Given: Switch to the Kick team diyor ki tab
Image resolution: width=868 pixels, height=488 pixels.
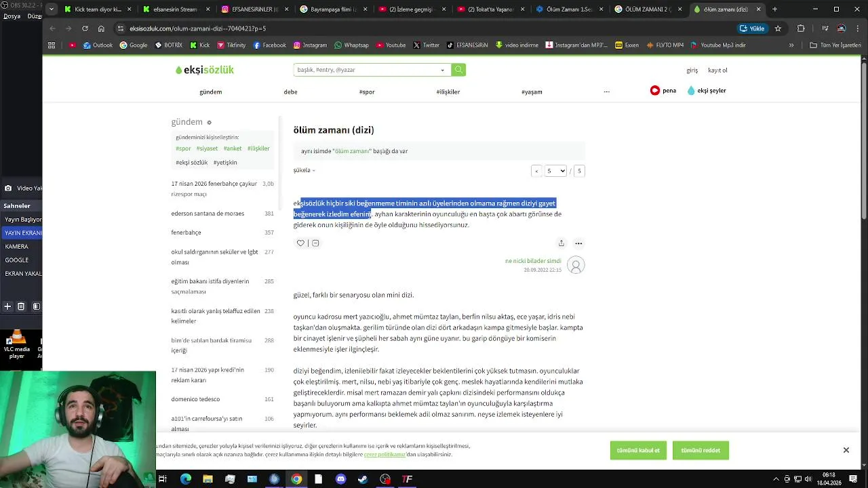Looking at the screenshot, I should 98,9.
